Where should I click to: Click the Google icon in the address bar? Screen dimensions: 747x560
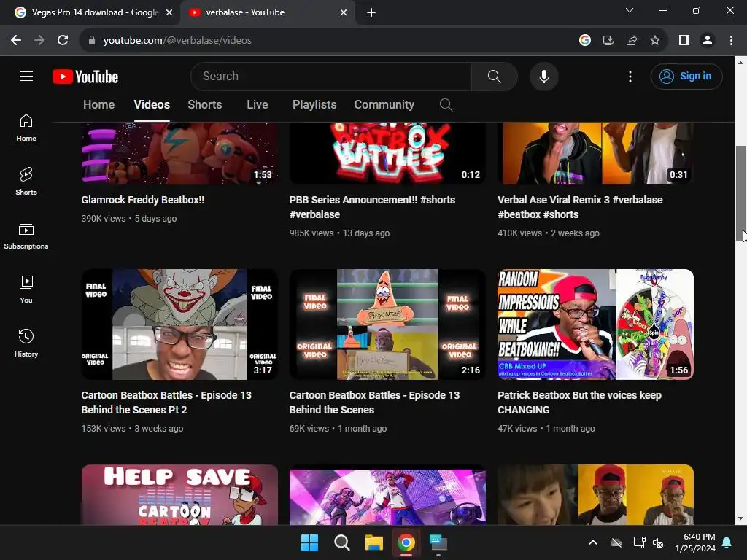[585, 41]
